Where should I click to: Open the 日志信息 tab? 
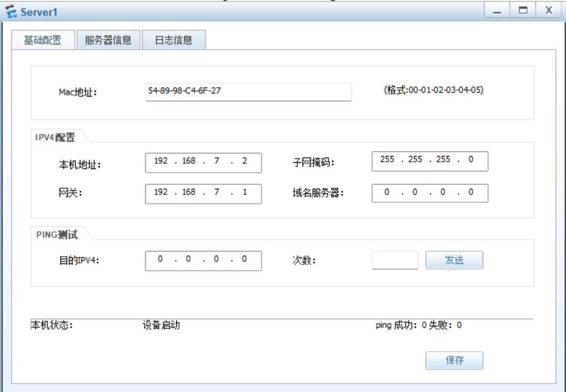point(174,40)
